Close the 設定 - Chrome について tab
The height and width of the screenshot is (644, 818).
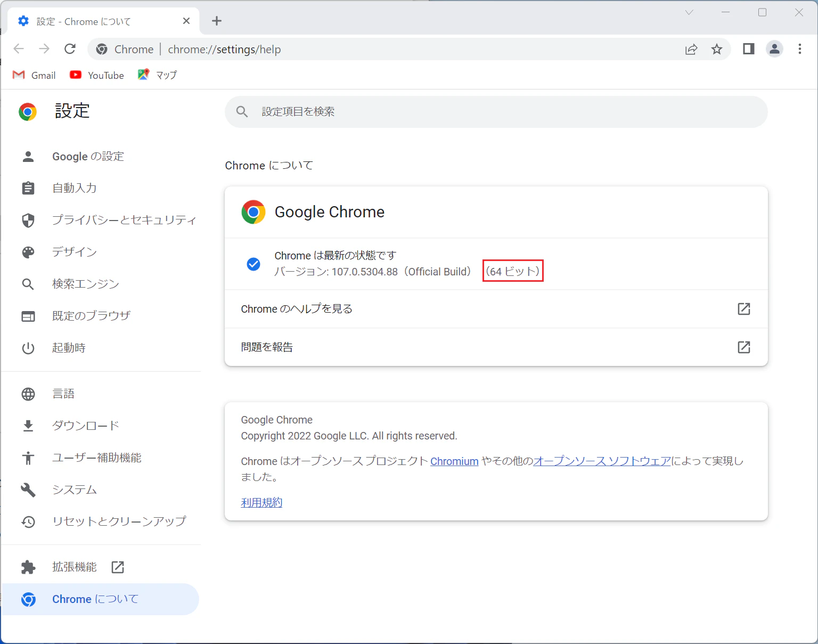point(186,21)
